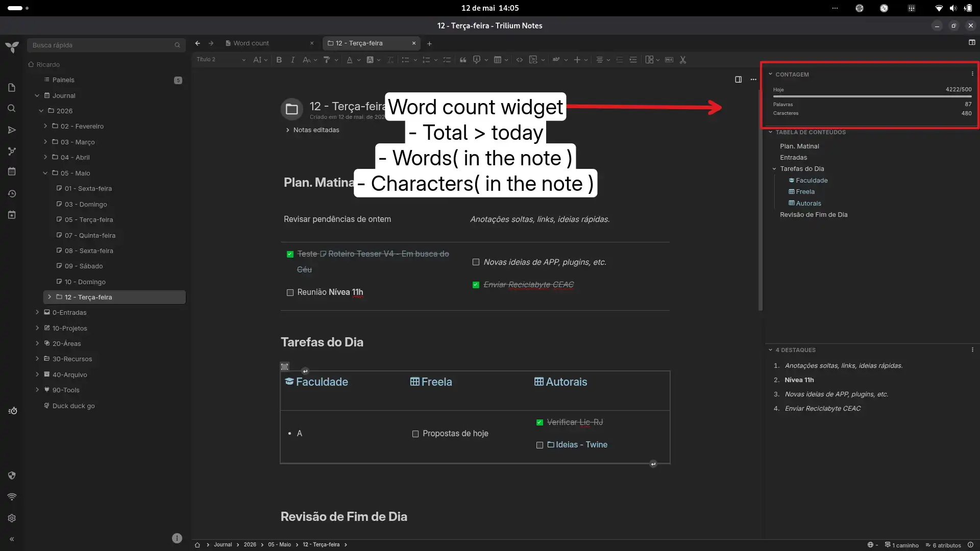Collapse the 2026 folder in tree

pos(41,111)
